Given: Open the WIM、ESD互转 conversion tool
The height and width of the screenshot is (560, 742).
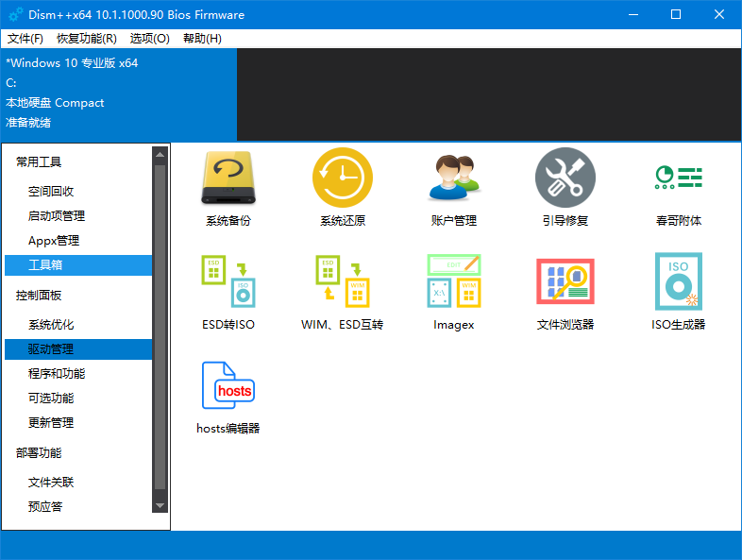Looking at the screenshot, I should [342, 282].
